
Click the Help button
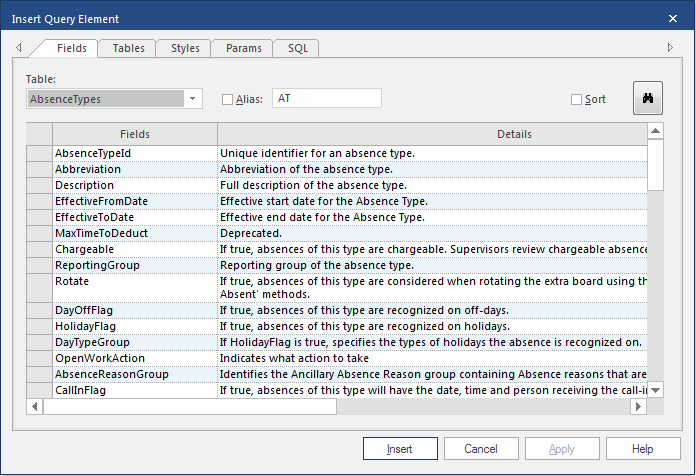[x=643, y=448]
